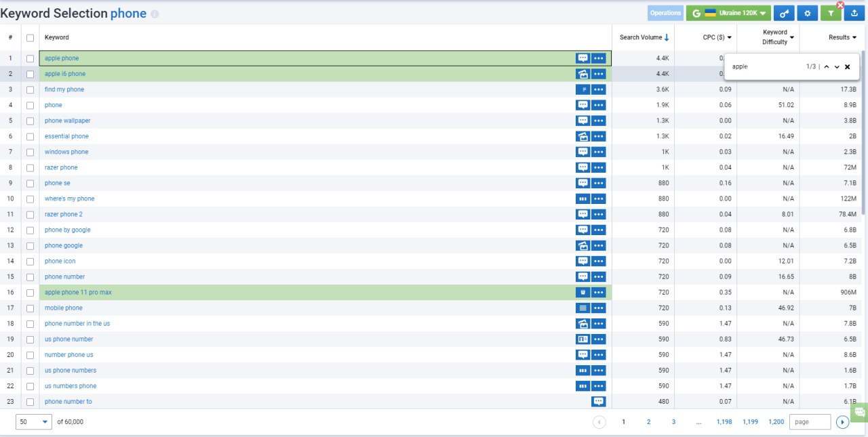Open the info icon beside the phone title
This screenshot has height=437, width=868.
click(x=155, y=14)
